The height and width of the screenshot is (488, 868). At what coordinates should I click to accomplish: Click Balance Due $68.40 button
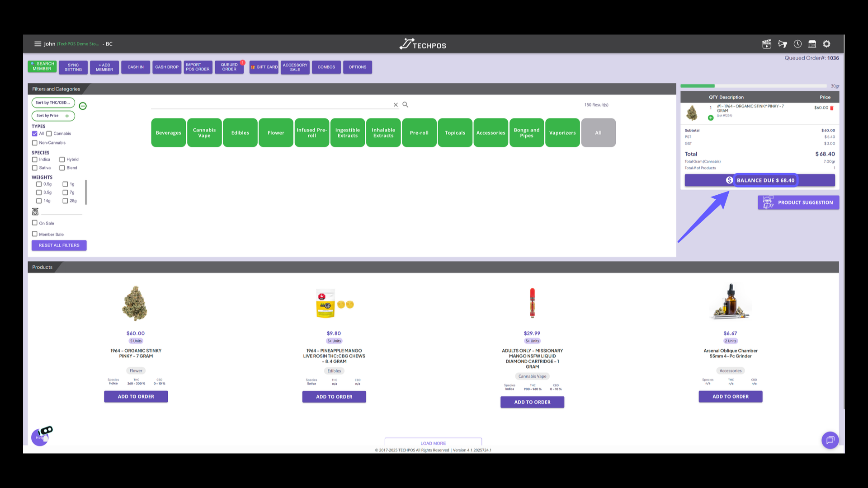pos(759,180)
